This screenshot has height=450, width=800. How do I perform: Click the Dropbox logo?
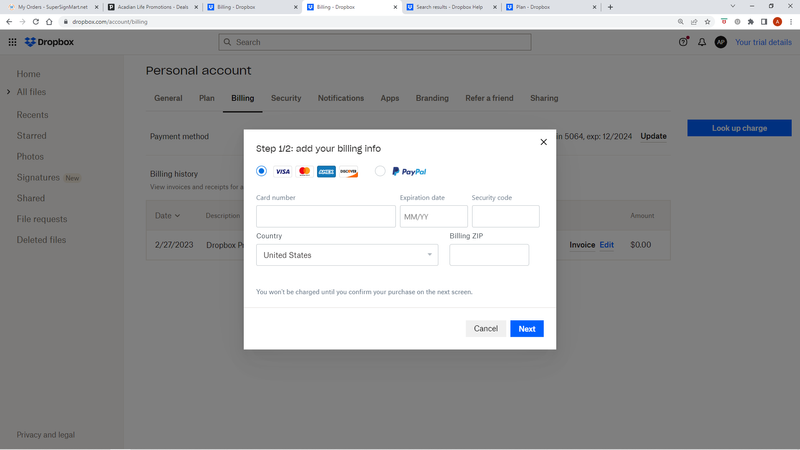click(x=49, y=42)
